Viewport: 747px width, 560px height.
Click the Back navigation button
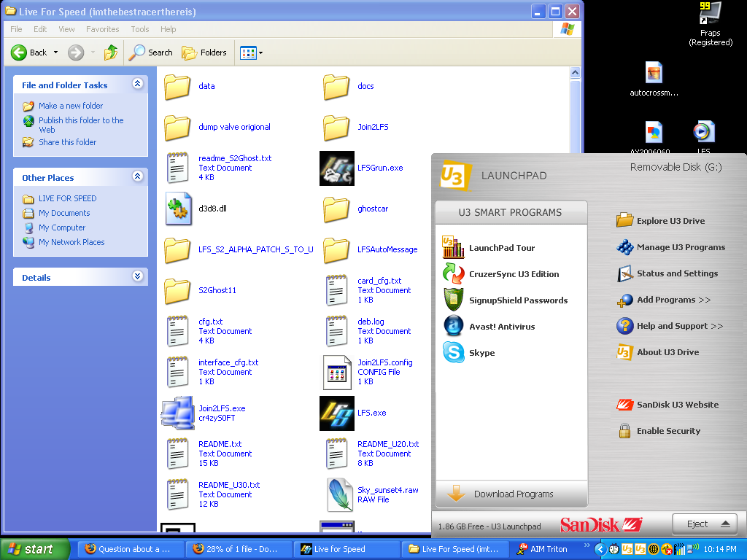tap(29, 52)
